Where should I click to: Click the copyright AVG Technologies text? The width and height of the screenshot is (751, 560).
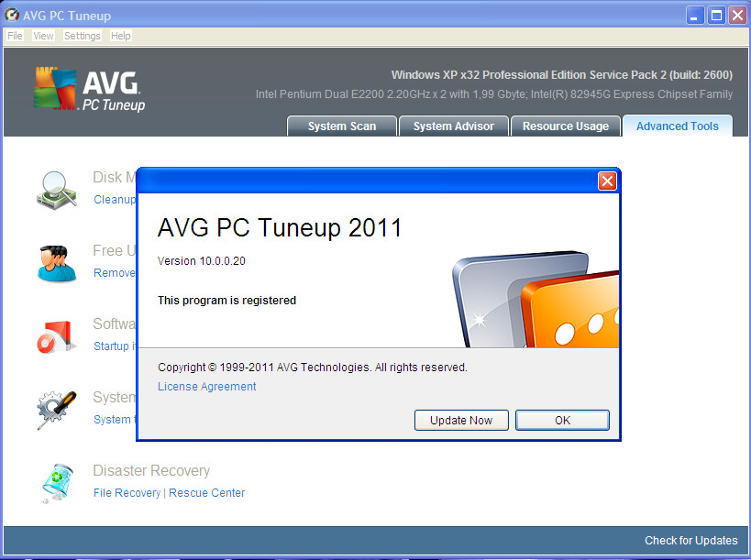pyautogui.click(x=313, y=368)
